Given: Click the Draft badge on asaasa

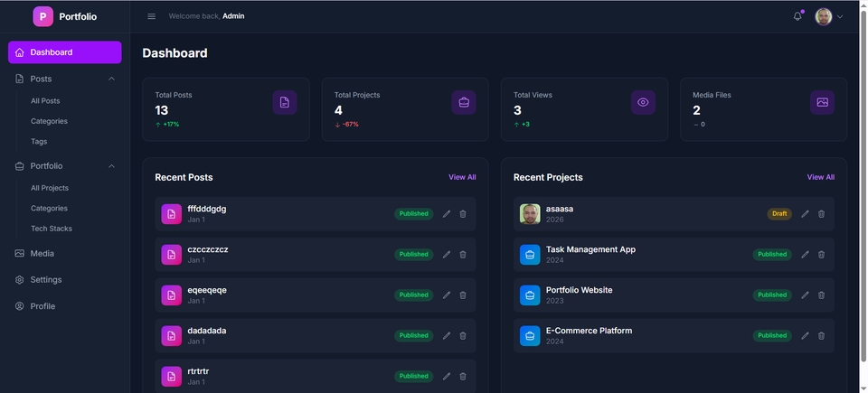Looking at the screenshot, I should point(778,214).
